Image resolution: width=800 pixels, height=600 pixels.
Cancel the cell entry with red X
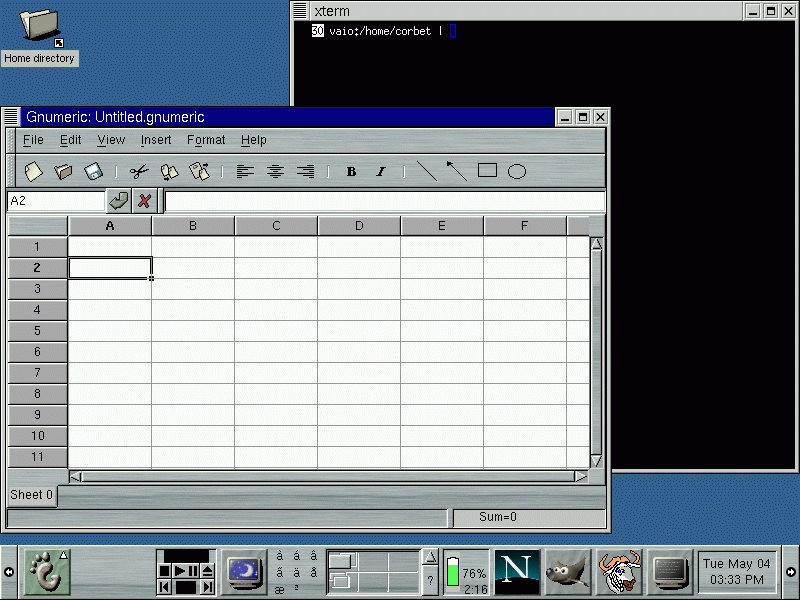(145, 201)
